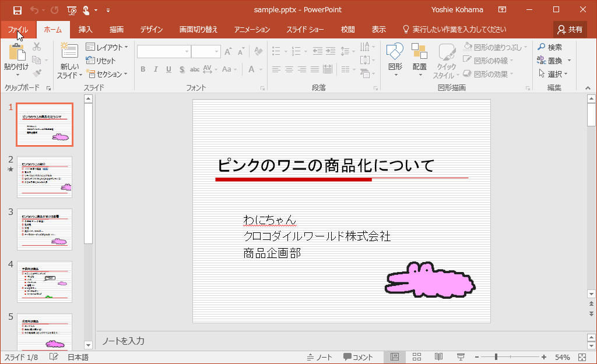Click the Save icon in quick access toolbar

click(x=17, y=10)
